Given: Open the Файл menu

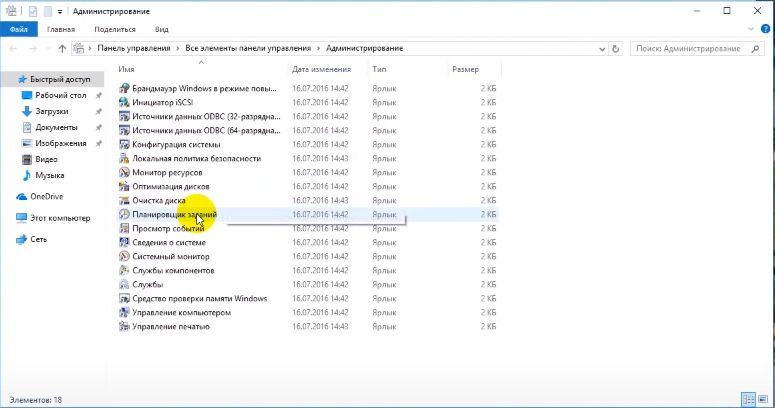Looking at the screenshot, I should [x=19, y=29].
